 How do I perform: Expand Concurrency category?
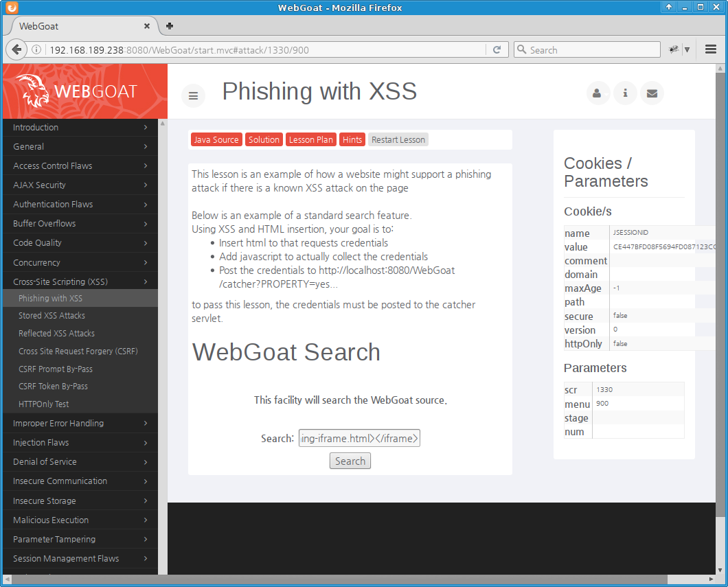(80, 262)
